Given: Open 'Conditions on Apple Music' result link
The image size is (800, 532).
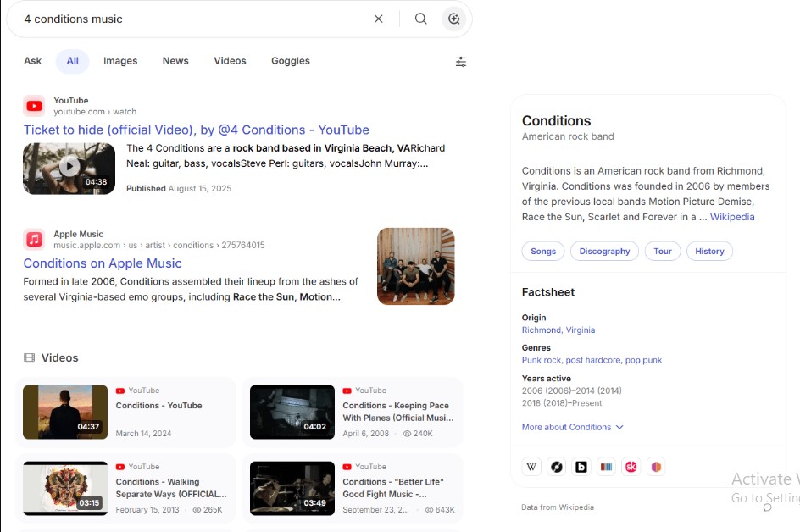Looking at the screenshot, I should tap(103, 263).
